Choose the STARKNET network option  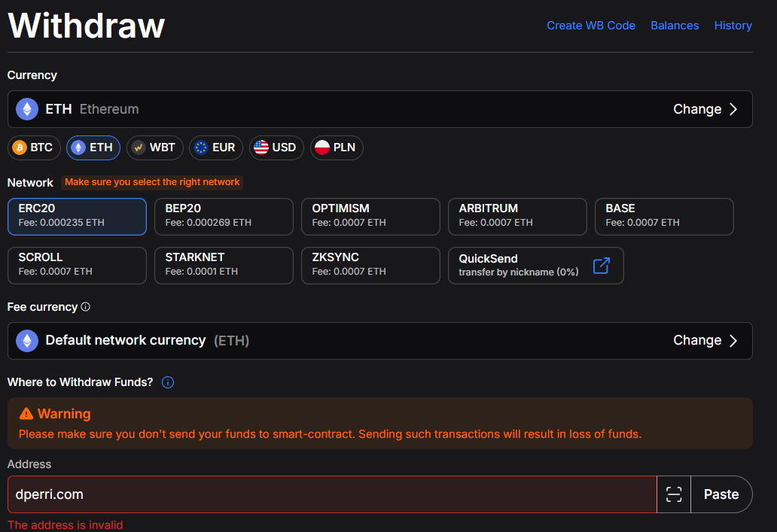pyautogui.click(x=224, y=266)
